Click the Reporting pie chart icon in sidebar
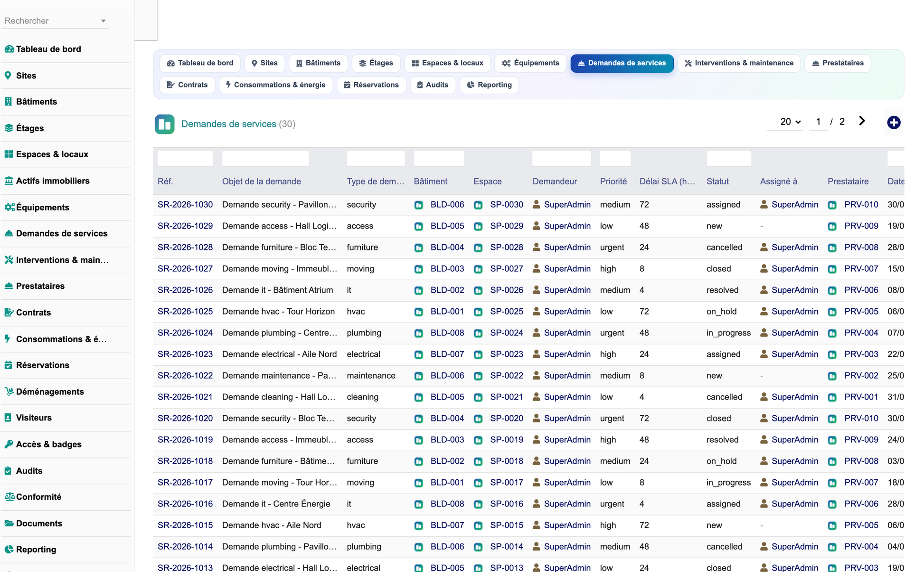 [x=9, y=549]
